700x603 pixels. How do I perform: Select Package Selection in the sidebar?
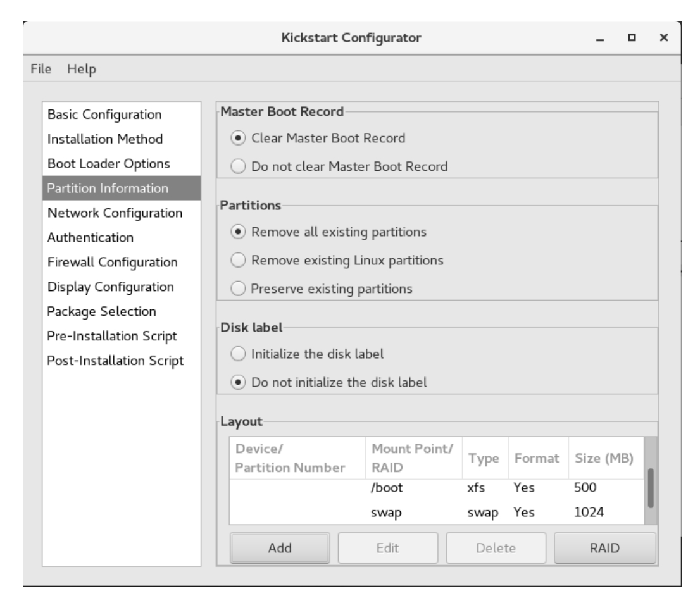(102, 311)
